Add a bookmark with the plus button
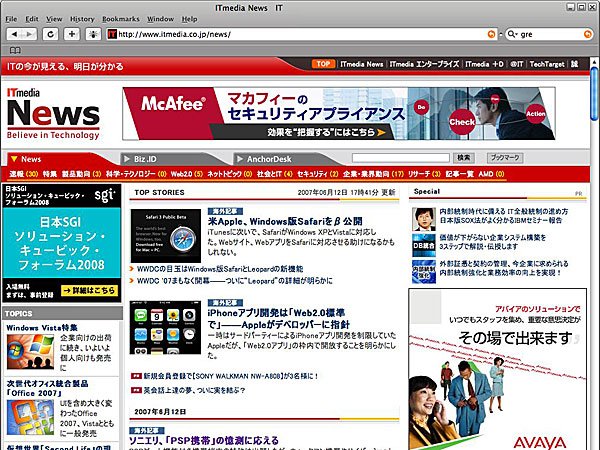The width and height of the screenshot is (600, 450). [72, 34]
